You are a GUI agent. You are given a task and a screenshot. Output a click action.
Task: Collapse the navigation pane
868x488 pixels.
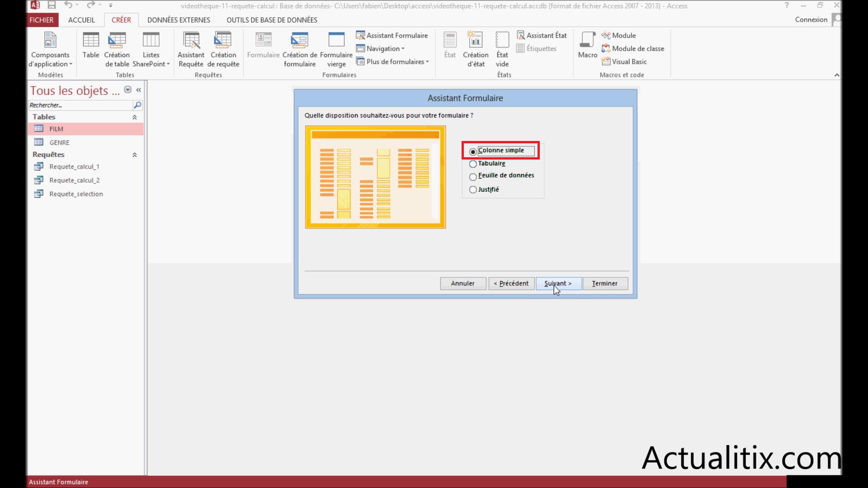(x=138, y=90)
